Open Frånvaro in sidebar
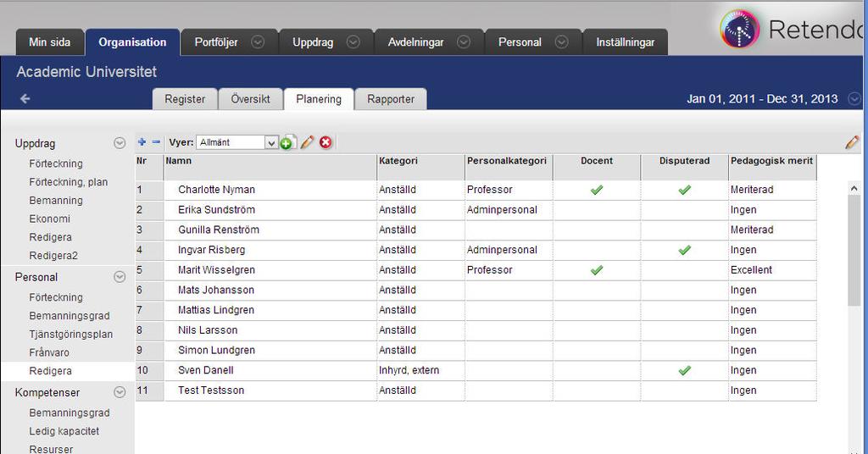868x454 pixels. point(49,352)
